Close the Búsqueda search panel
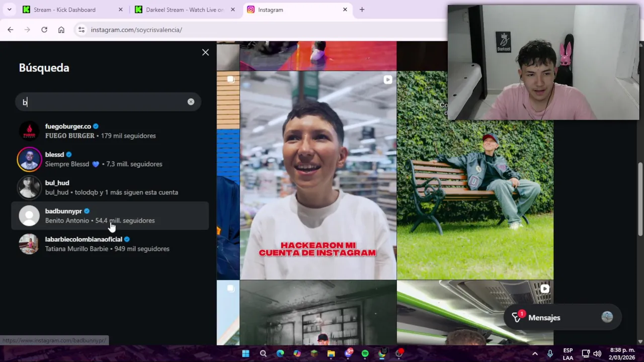 tap(205, 52)
